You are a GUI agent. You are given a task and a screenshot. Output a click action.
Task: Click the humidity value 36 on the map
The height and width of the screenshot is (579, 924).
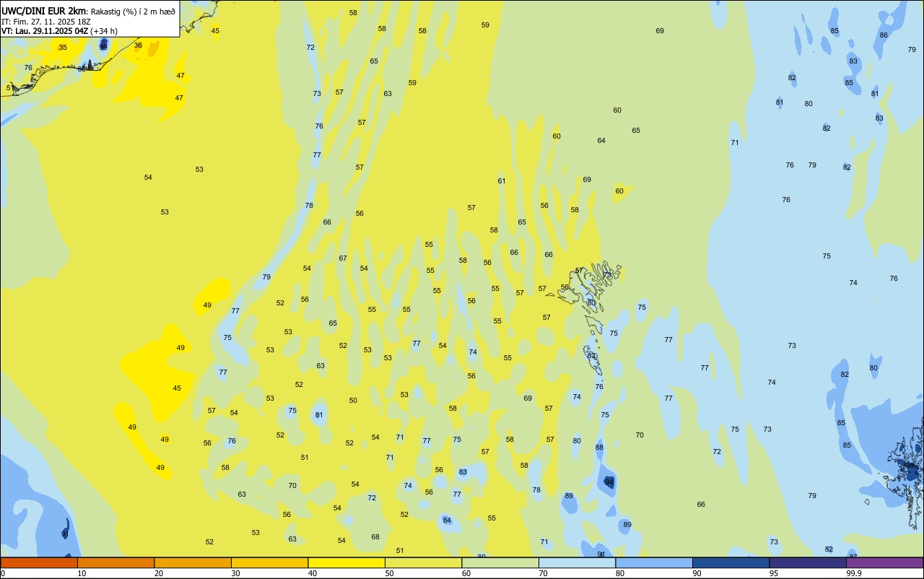coord(138,45)
